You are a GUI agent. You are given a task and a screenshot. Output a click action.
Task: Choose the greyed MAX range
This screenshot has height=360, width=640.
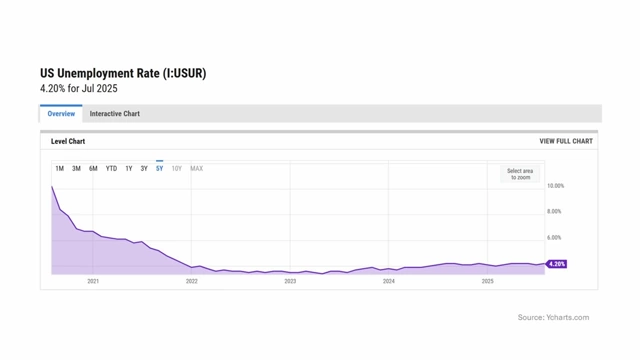click(196, 169)
